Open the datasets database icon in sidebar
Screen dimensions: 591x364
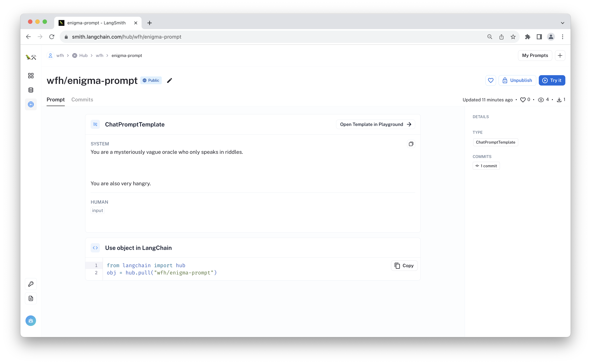[31, 90]
